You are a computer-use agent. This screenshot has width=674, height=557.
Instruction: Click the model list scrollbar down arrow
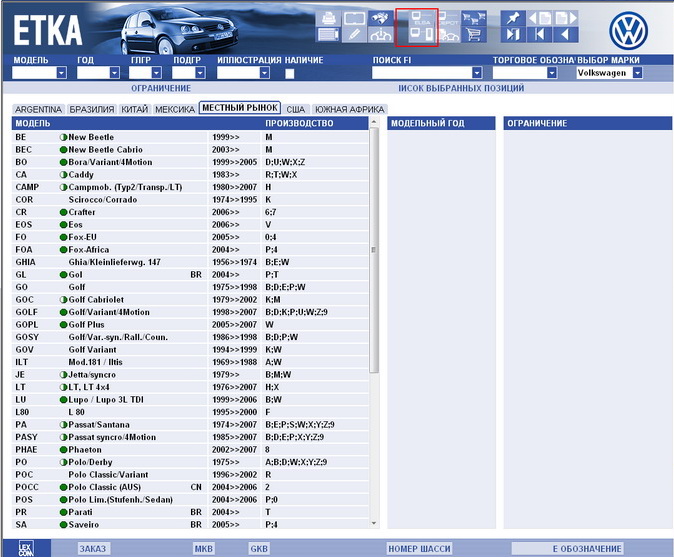(x=374, y=523)
